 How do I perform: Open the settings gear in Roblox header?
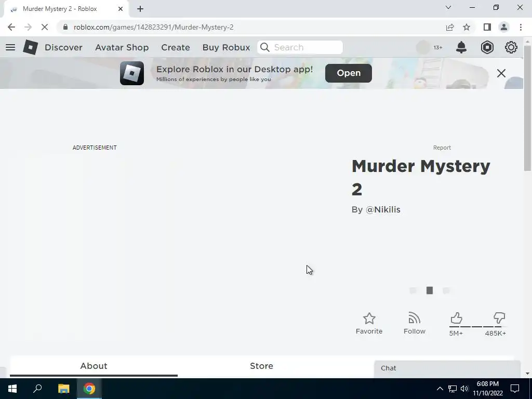pos(511,47)
